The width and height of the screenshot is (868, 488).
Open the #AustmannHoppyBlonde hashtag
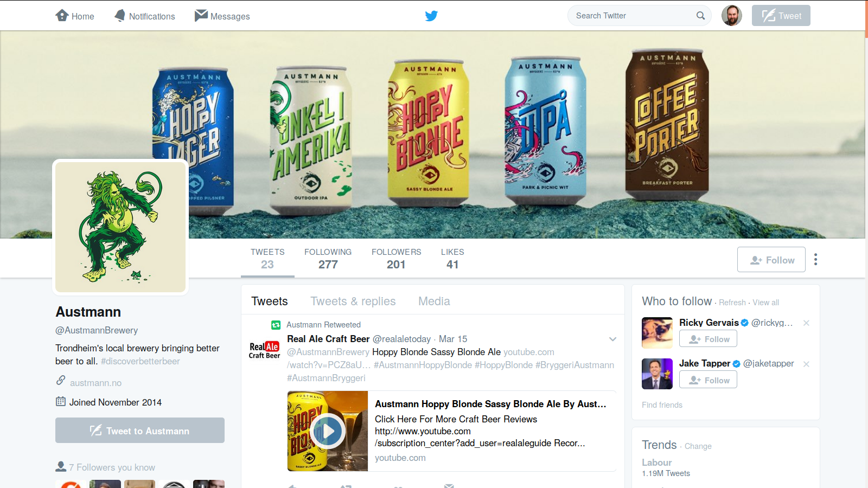(x=423, y=365)
